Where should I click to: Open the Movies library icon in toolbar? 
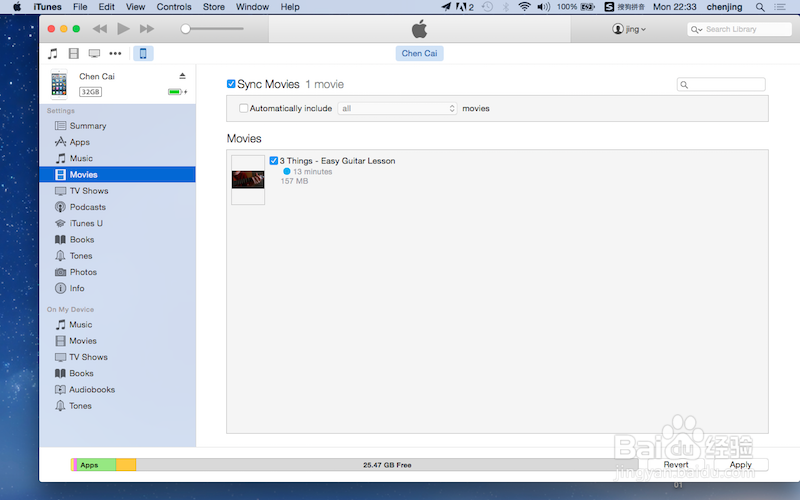tap(73, 54)
